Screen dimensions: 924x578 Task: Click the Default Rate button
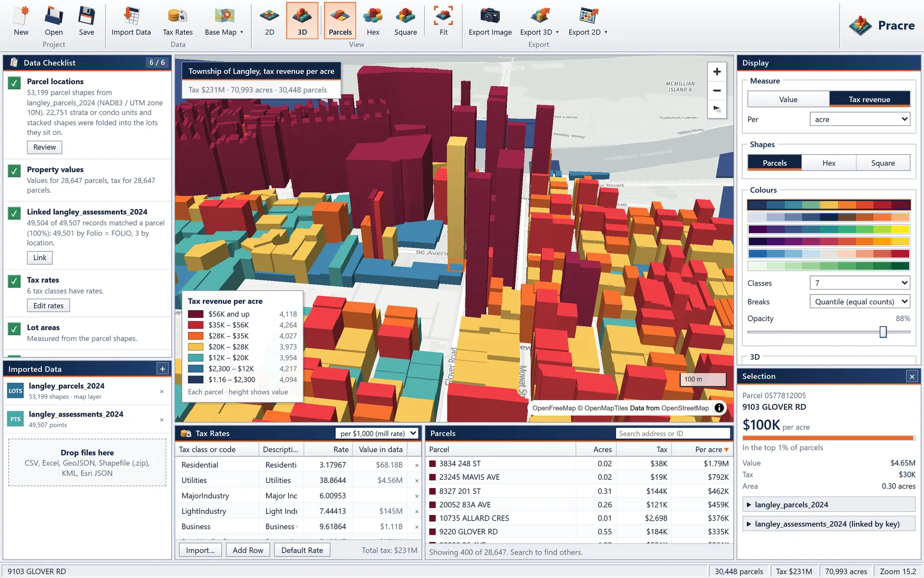point(302,550)
